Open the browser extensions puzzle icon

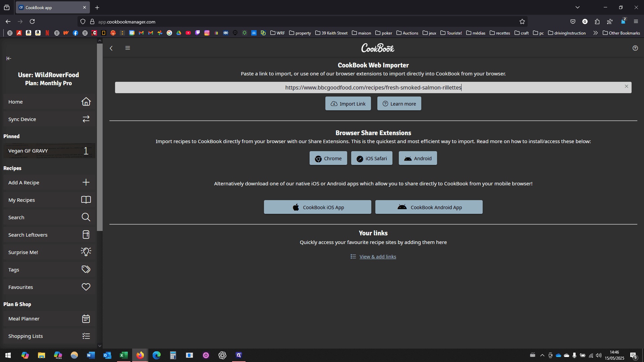tap(597, 22)
